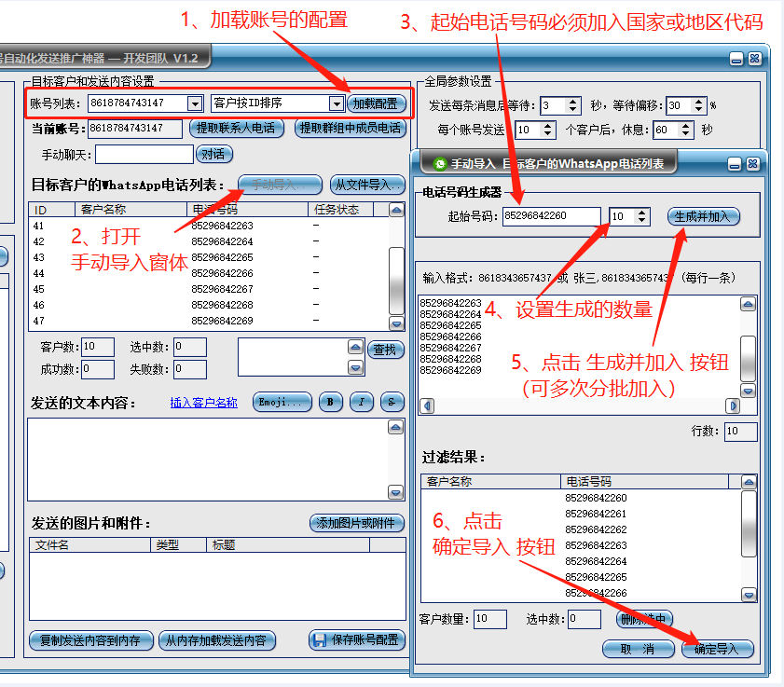Click 保存账号配置 save button
Image resolution: width=784 pixels, height=687 pixels.
[x=357, y=639]
